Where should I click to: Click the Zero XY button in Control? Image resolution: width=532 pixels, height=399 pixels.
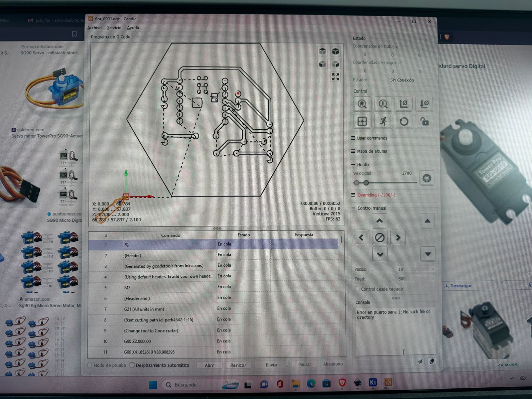404,104
